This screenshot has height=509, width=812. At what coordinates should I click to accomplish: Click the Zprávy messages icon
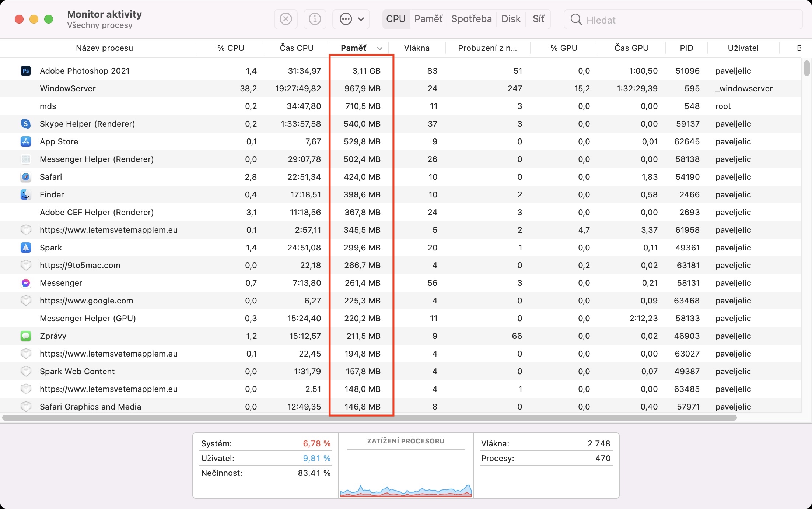[x=25, y=336]
